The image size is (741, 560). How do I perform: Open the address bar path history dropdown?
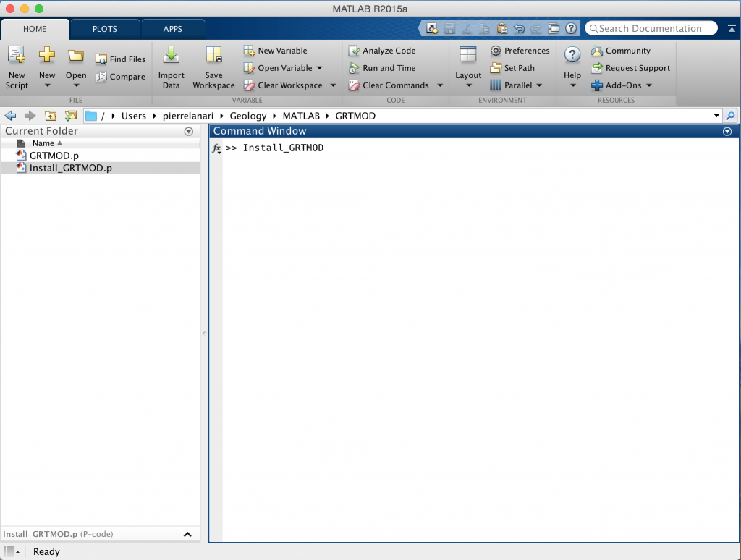(716, 116)
